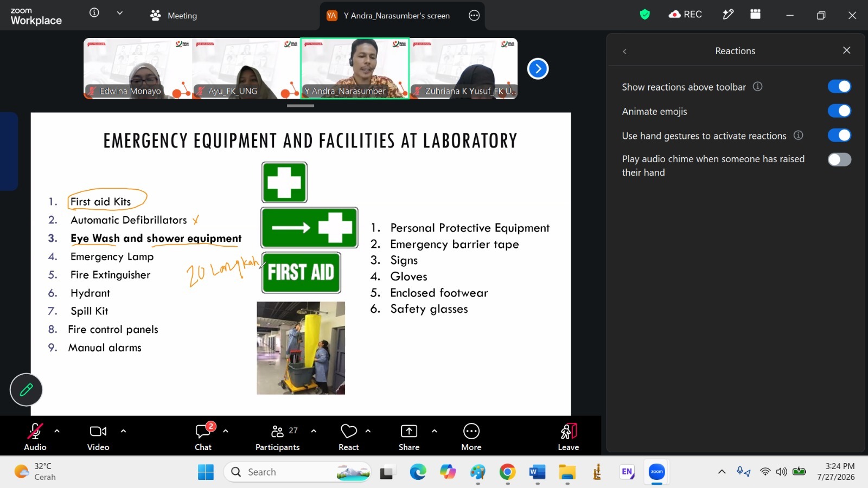Enable audio chime for raised hand
Image resolution: width=868 pixels, height=488 pixels.
[x=839, y=159]
